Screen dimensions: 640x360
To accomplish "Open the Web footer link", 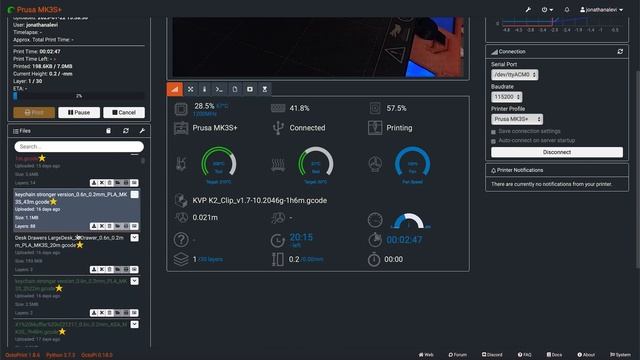I will pyautogui.click(x=426, y=355).
